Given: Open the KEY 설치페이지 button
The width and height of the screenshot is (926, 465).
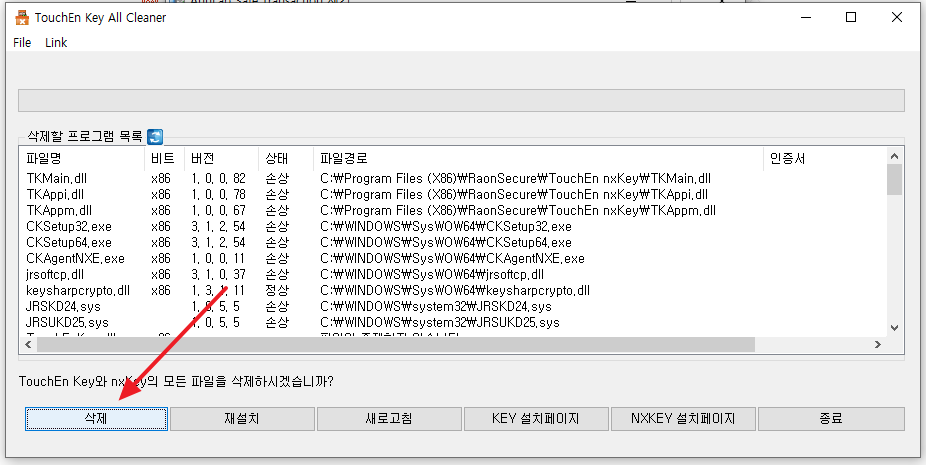Looking at the screenshot, I should tap(536, 419).
